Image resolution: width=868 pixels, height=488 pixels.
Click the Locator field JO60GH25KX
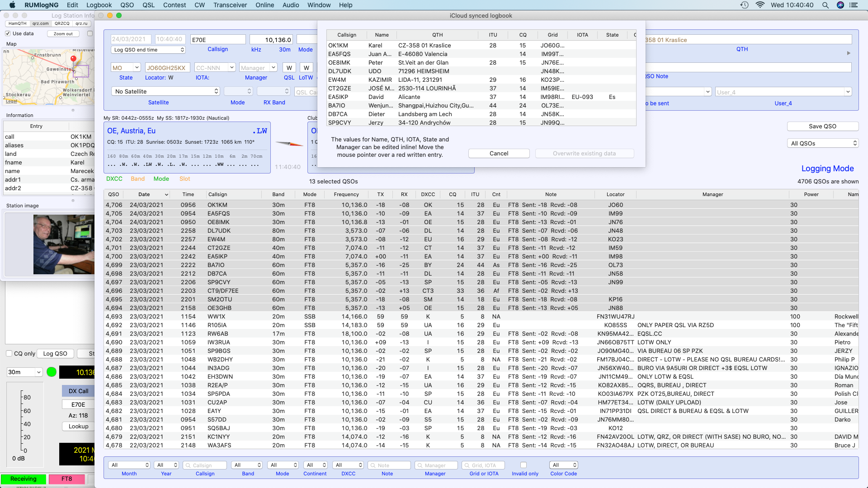coord(167,68)
